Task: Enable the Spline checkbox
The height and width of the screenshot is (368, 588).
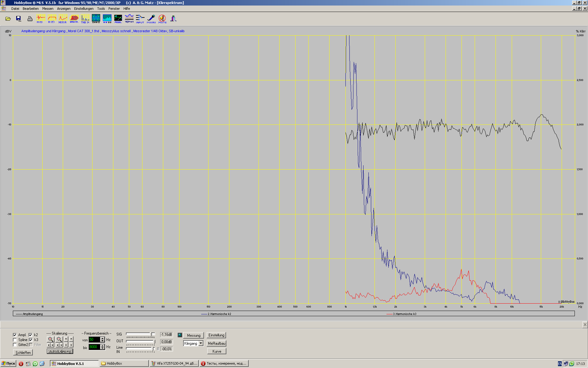Action: (x=15, y=340)
